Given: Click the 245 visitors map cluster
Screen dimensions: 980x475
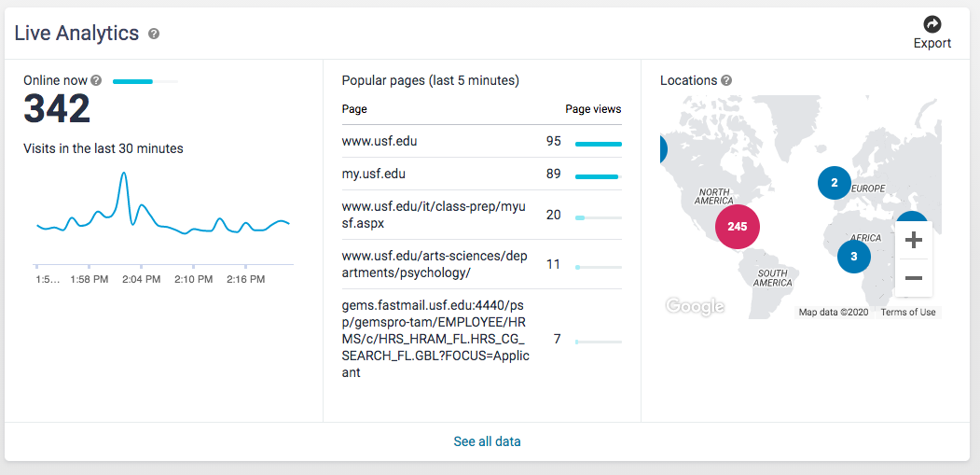Looking at the screenshot, I should pyautogui.click(x=738, y=227).
